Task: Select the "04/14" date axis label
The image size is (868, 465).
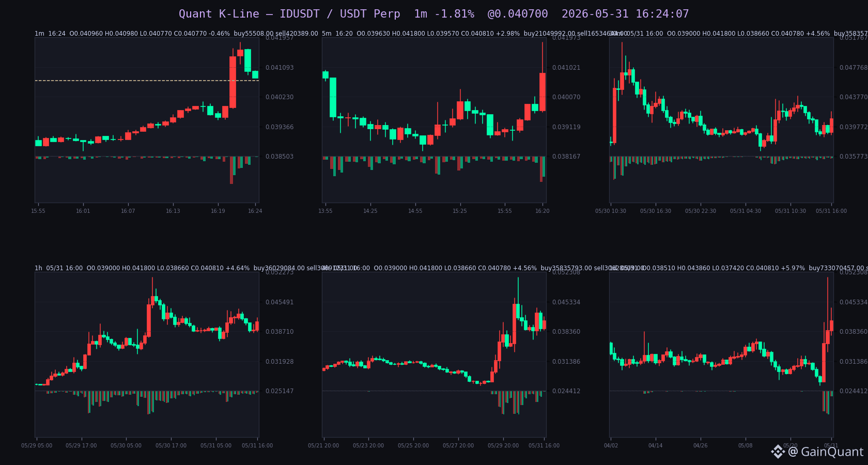Action: click(656, 445)
